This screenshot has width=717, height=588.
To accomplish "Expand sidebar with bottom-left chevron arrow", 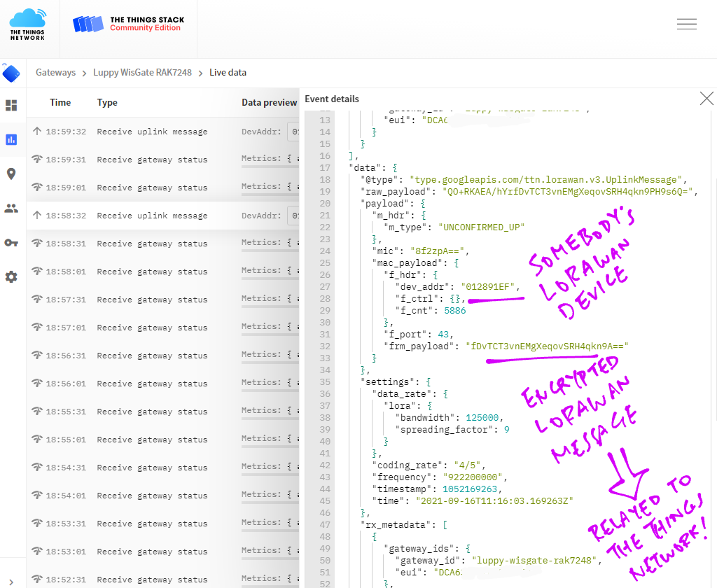I will (x=11, y=572).
